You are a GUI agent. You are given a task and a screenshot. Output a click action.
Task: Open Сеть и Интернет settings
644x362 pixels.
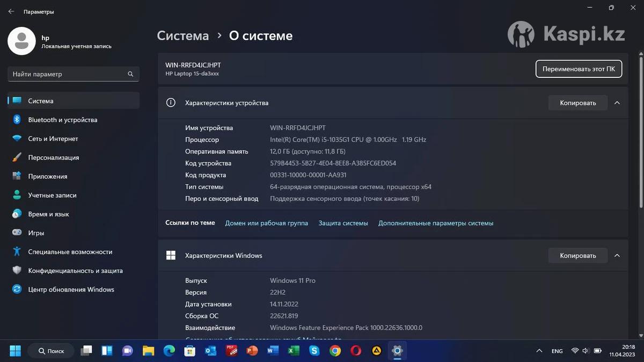click(74, 139)
